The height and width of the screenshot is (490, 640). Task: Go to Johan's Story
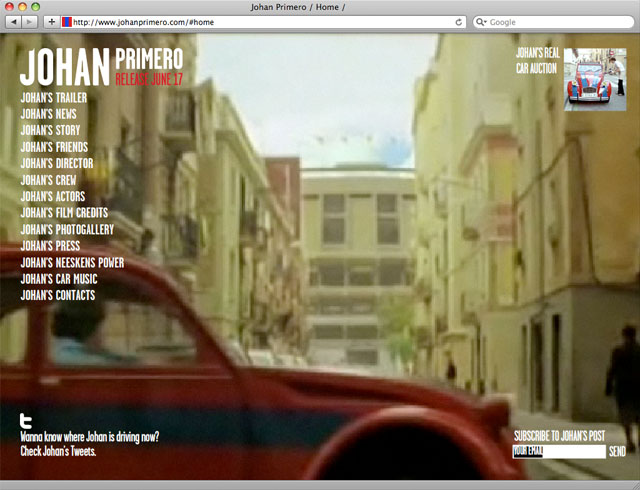[50, 130]
